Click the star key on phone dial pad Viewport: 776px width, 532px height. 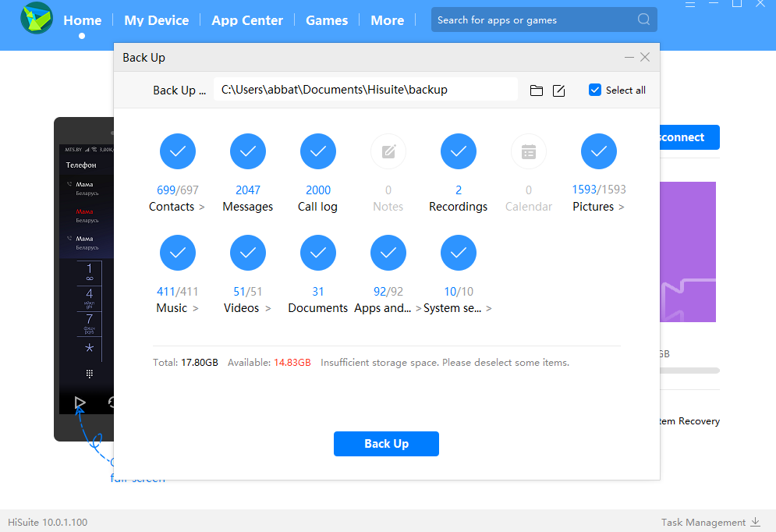point(90,348)
